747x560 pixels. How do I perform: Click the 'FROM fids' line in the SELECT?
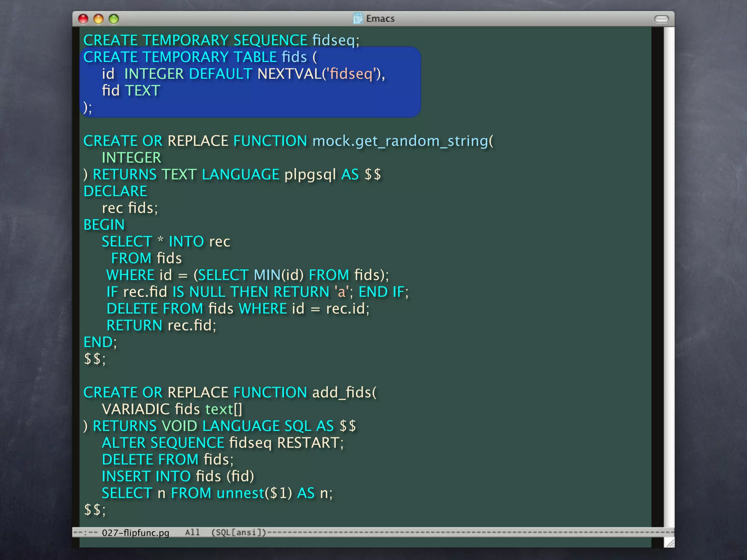pos(147,258)
